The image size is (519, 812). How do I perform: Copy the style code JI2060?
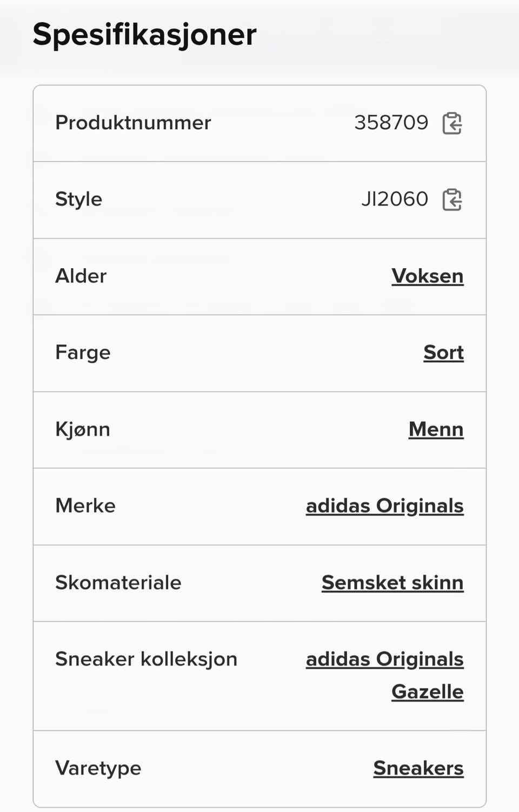(452, 200)
